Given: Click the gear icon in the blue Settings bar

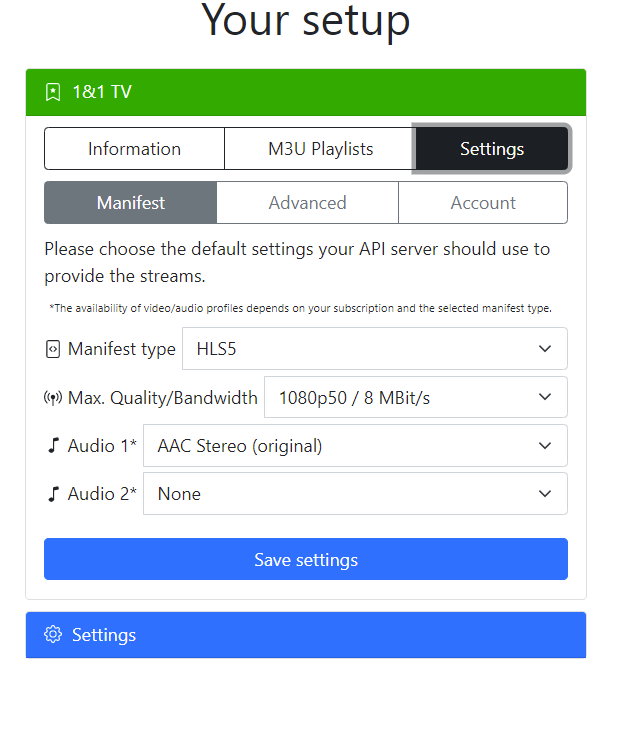Looking at the screenshot, I should click(x=53, y=634).
